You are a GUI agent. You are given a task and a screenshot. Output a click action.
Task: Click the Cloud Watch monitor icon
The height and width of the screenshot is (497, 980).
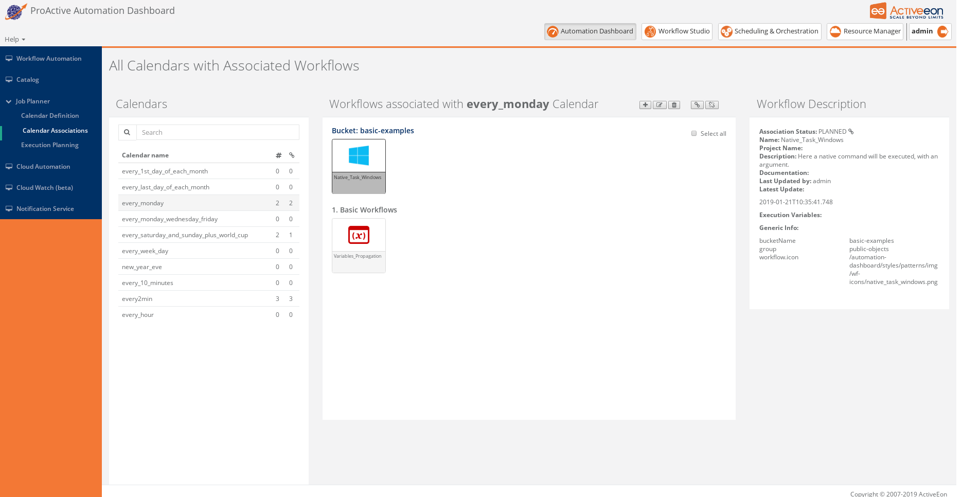click(9, 188)
